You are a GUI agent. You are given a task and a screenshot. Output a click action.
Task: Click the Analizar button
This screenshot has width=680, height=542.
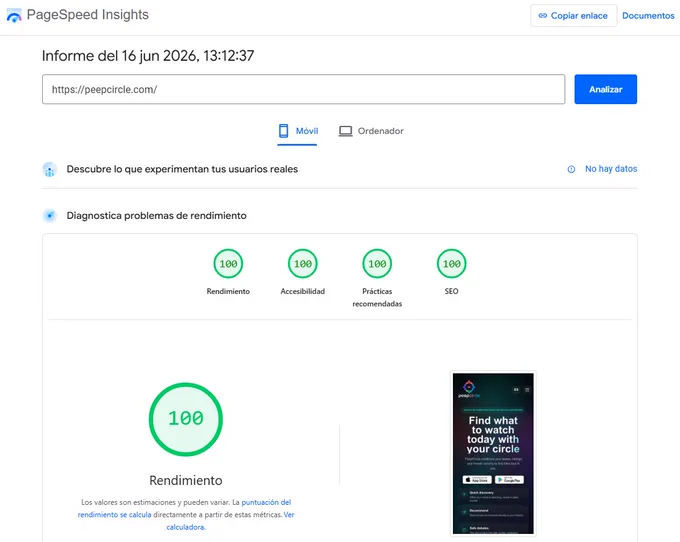coord(605,89)
